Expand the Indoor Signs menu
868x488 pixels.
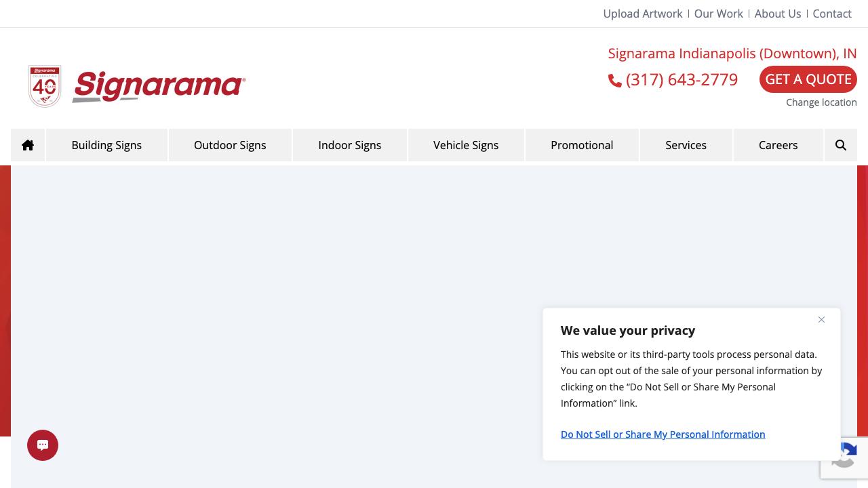click(349, 145)
